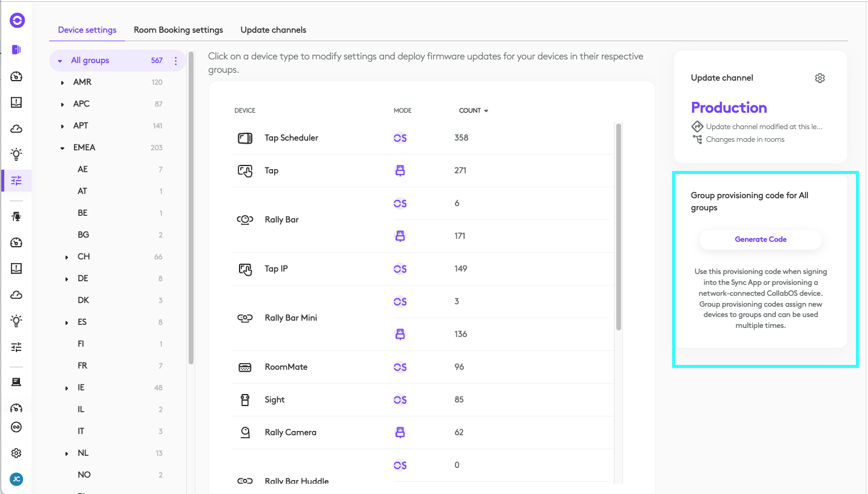
Task: Click the Logitech Sync logo icon
Action: pos(17,21)
